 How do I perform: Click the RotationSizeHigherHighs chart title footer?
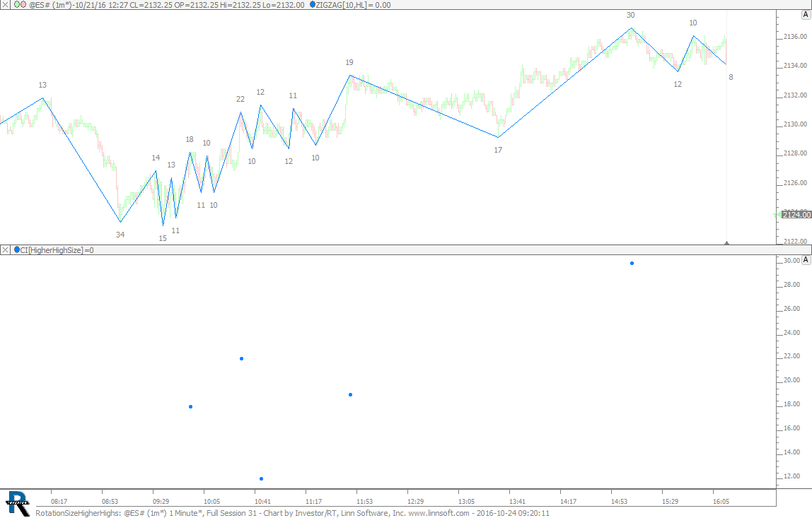pos(292,513)
